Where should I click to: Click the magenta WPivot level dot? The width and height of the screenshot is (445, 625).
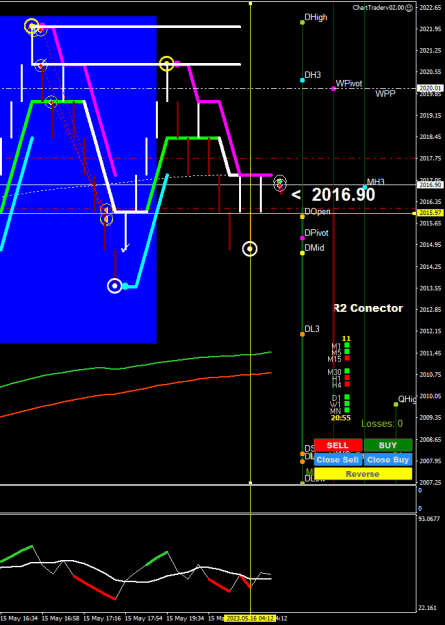(333, 88)
